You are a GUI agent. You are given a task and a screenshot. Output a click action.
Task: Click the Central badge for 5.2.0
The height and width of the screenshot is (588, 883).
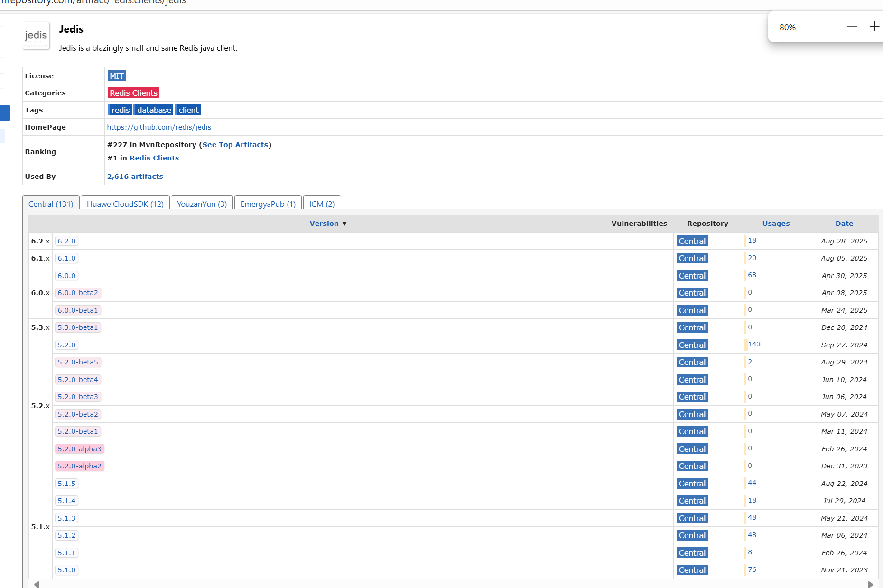tap(692, 345)
